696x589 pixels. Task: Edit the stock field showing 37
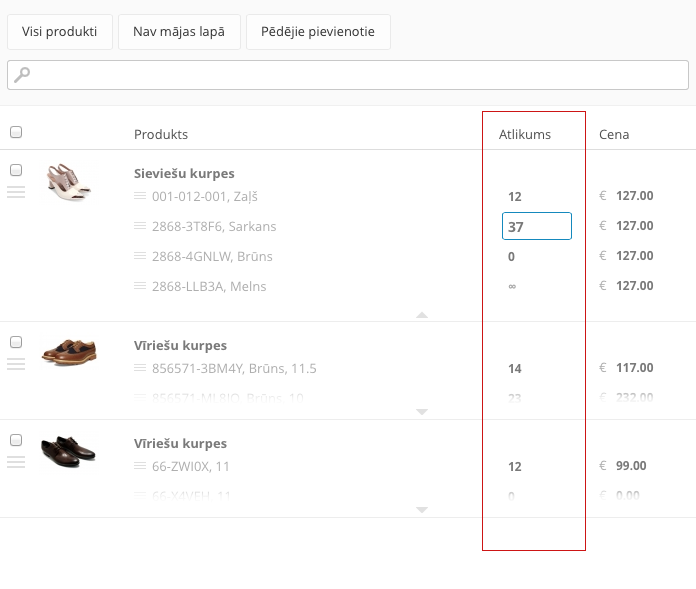(537, 226)
